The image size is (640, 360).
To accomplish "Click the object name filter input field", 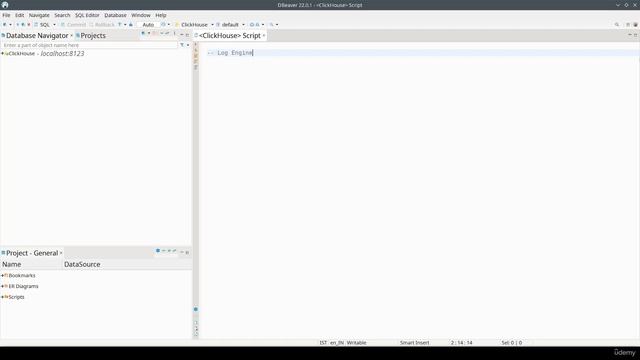I will coord(89,45).
